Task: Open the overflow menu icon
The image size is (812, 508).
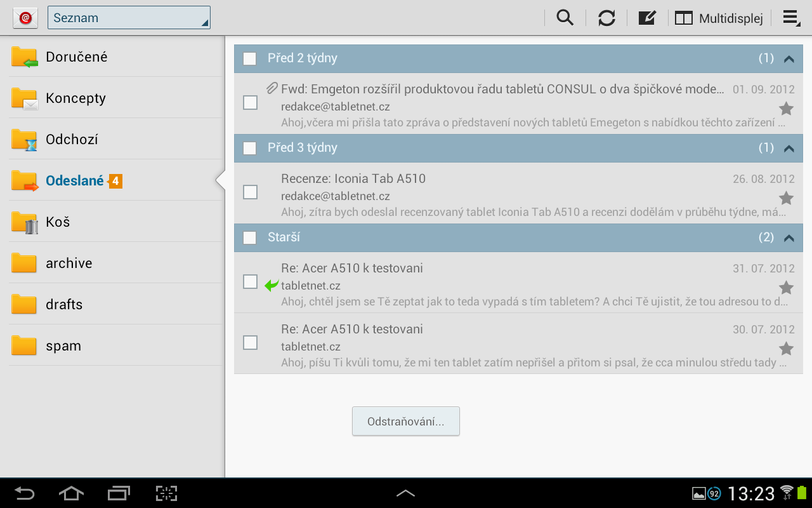Action: tap(790, 18)
